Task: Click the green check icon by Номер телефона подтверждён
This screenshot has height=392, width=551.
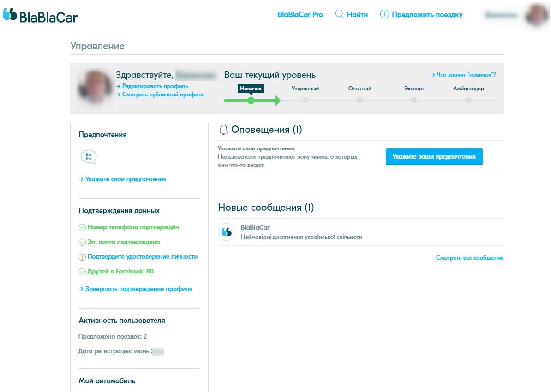Action: 82,228
